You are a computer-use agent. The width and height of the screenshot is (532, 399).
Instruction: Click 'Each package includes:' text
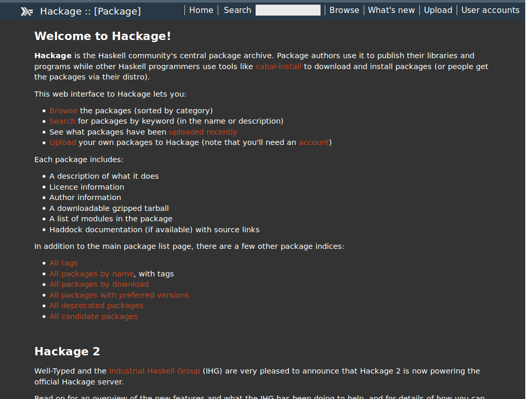(x=79, y=159)
